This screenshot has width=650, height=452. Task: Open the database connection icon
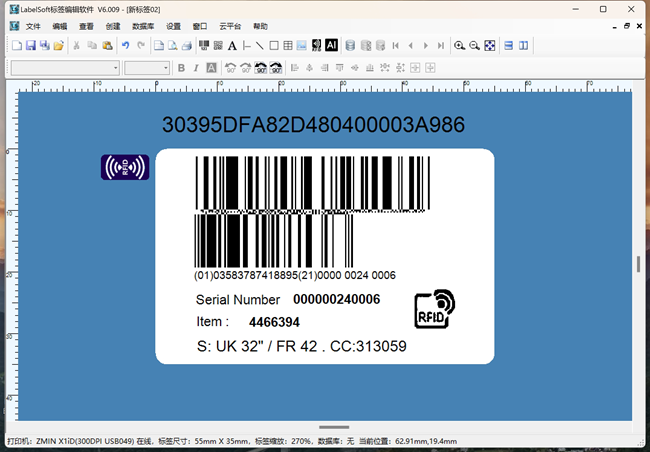tap(350, 46)
